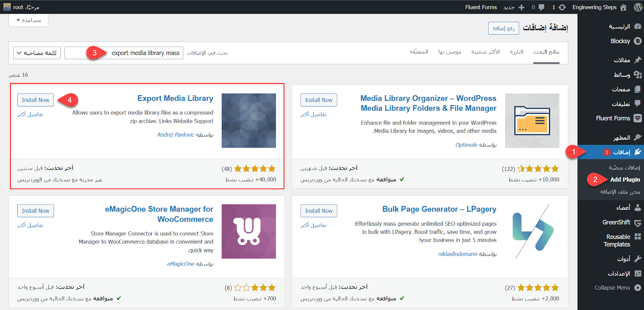This screenshot has height=310, width=644.
Task: Switch to البارزة featured tab
Action: tap(516, 52)
